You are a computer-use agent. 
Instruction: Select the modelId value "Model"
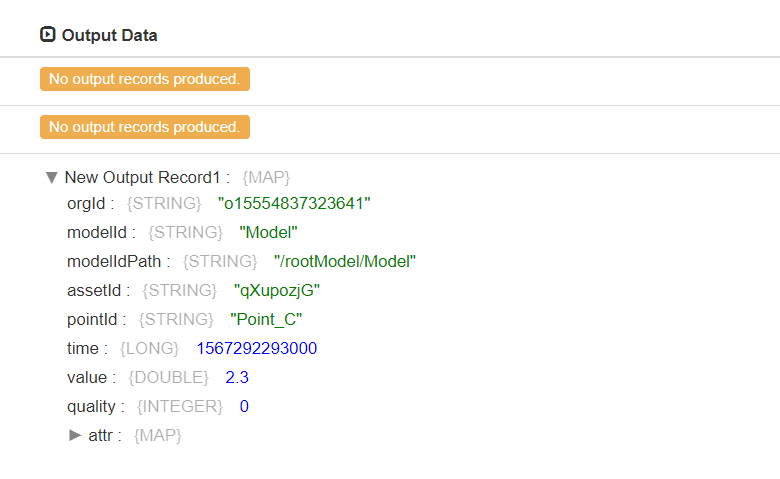tap(268, 232)
